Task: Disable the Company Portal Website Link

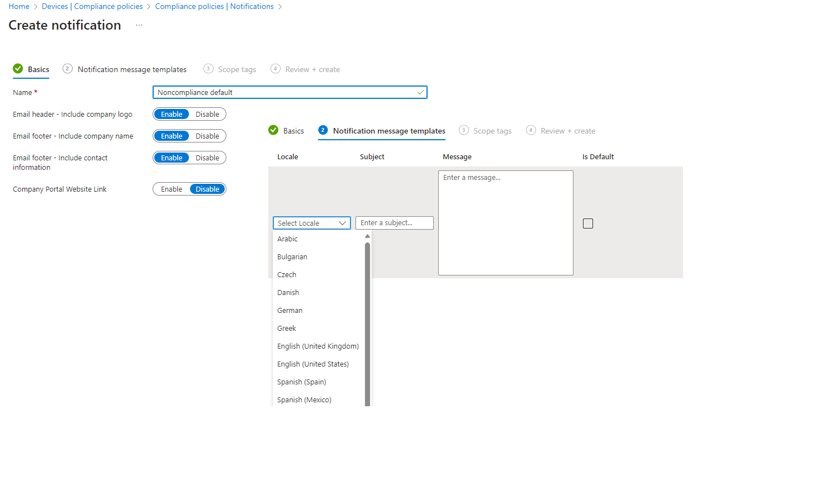Action: coord(207,189)
